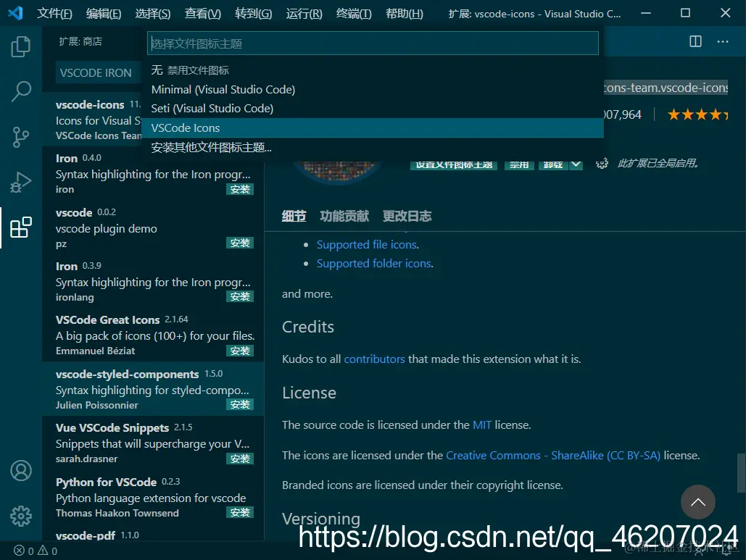Open the editor More Actions ellipsis
This screenshot has width=746, height=560.
point(723,41)
